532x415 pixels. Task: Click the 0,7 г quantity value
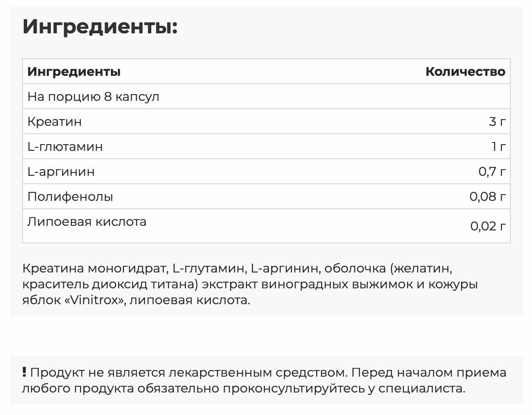492,172
